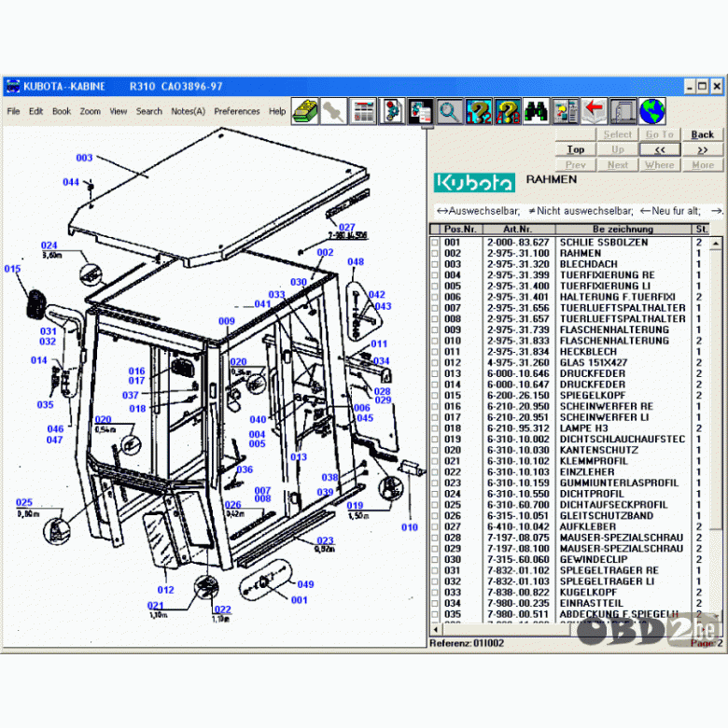Open the View menu
728x728 pixels.
[118, 111]
